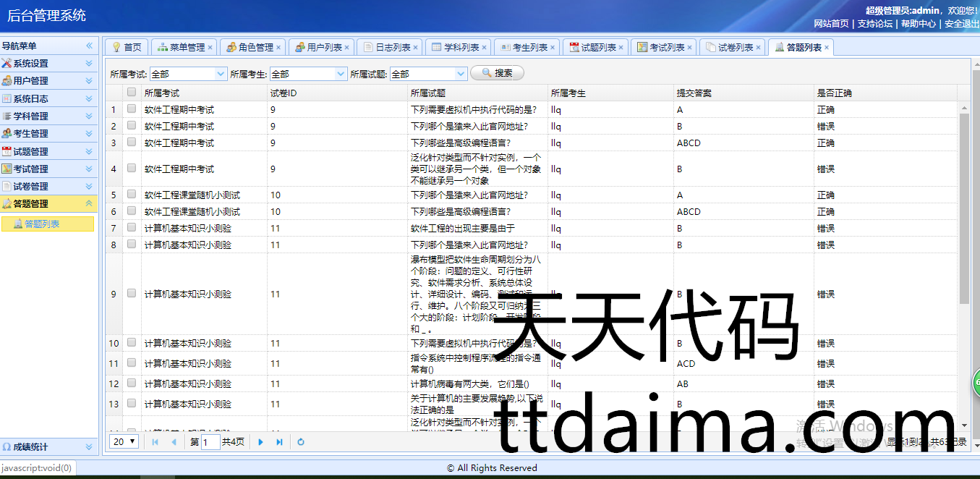Tick the checkbox for row 1
This screenshot has width=980, height=479.
(132, 109)
